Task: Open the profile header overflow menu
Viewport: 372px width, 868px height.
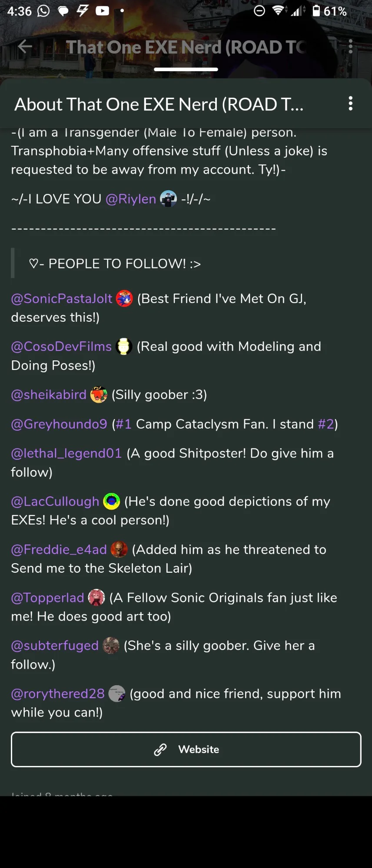Action: pyautogui.click(x=350, y=46)
